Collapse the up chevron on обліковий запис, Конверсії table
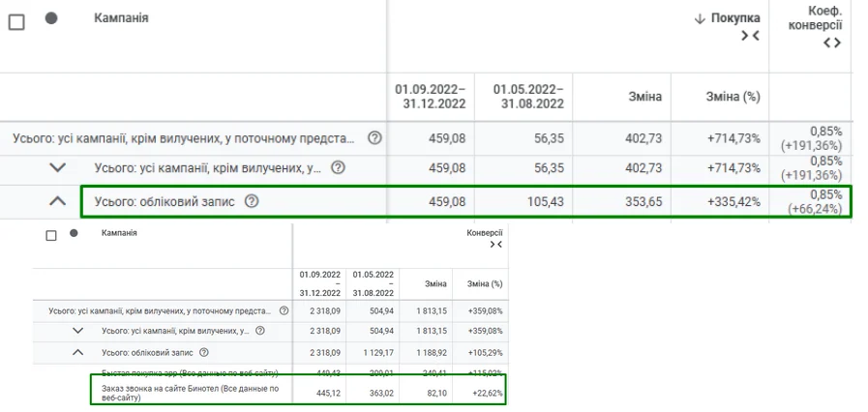868x412 pixels. pyautogui.click(x=78, y=352)
